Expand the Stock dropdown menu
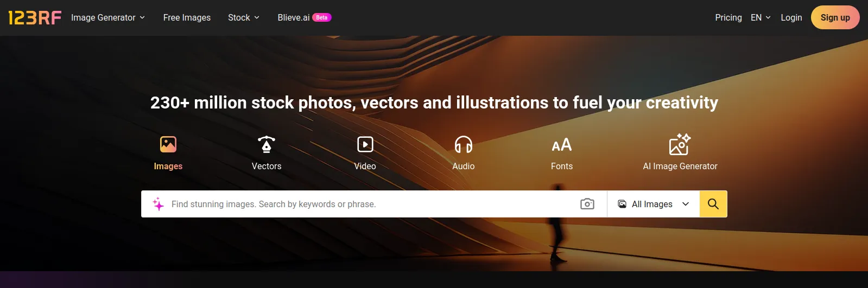The image size is (868, 288). [x=244, y=17]
